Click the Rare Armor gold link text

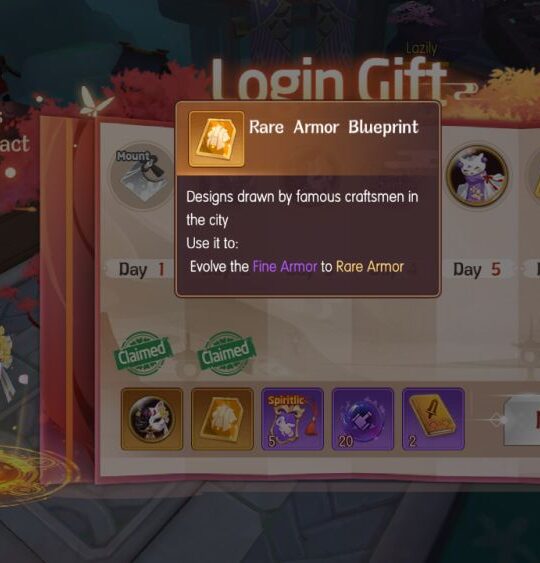pos(370,267)
